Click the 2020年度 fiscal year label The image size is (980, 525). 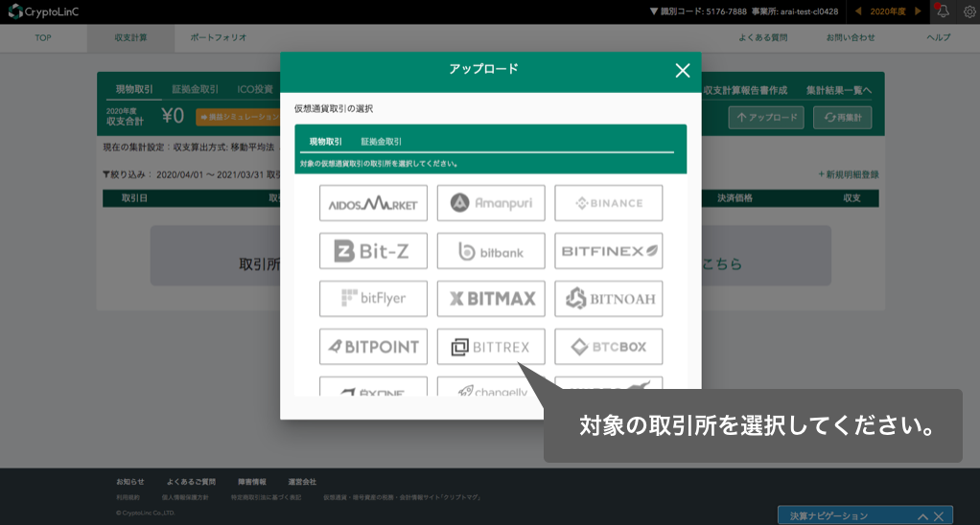(888, 11)
